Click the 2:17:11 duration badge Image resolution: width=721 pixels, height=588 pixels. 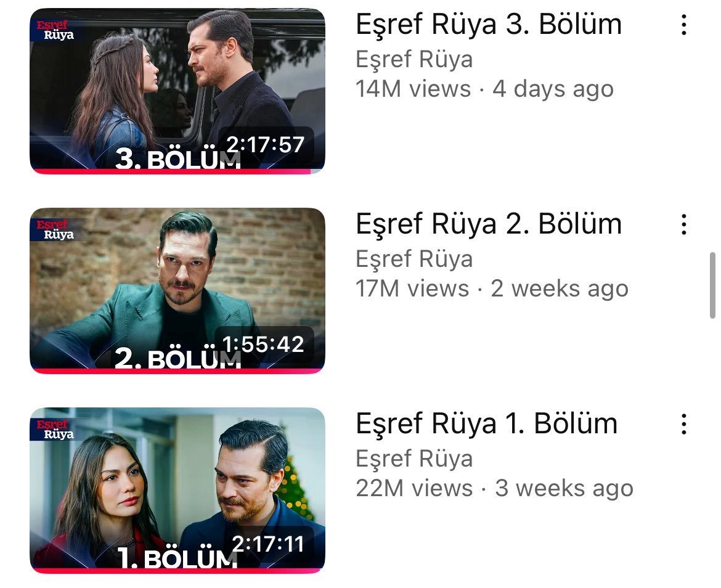(x=269, y=544)
